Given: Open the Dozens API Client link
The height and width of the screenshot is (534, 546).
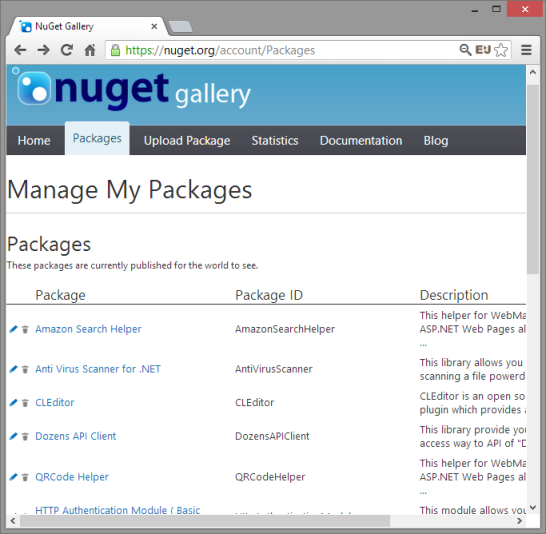Looking at the screenshot, I should [x=76, y=436].
